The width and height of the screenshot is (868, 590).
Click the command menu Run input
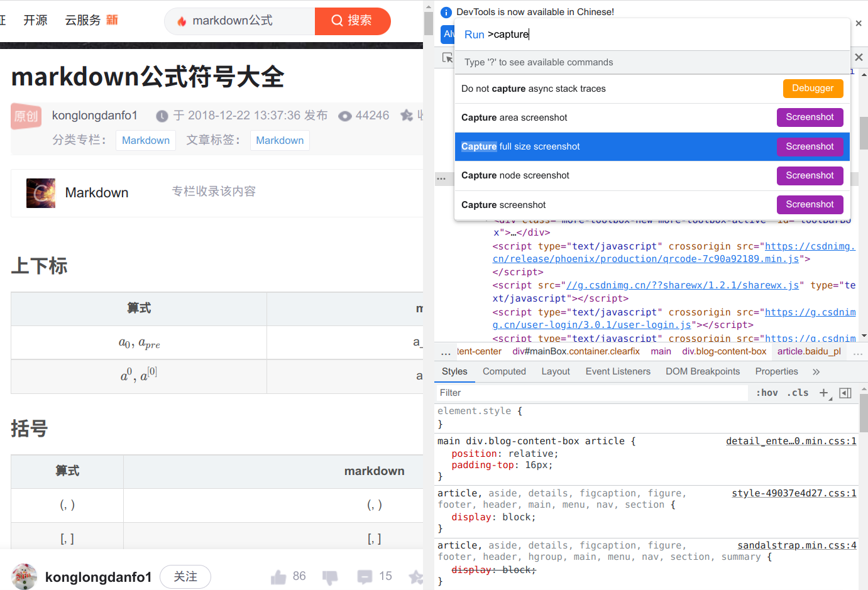652,35
